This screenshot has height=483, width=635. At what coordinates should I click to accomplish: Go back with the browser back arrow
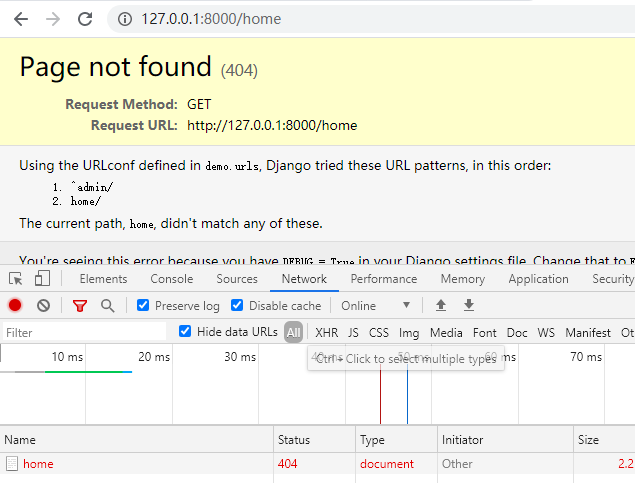coord(21,19)
